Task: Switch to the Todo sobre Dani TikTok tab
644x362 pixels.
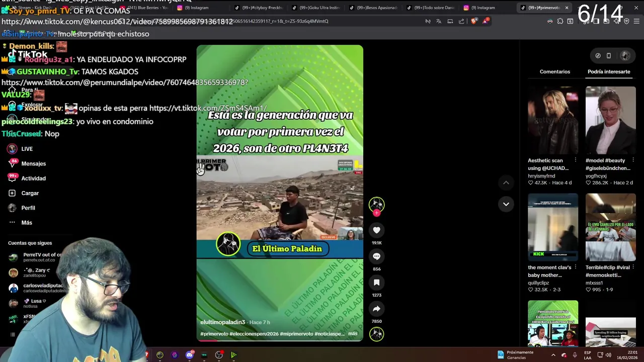Action: click(431, 8)
